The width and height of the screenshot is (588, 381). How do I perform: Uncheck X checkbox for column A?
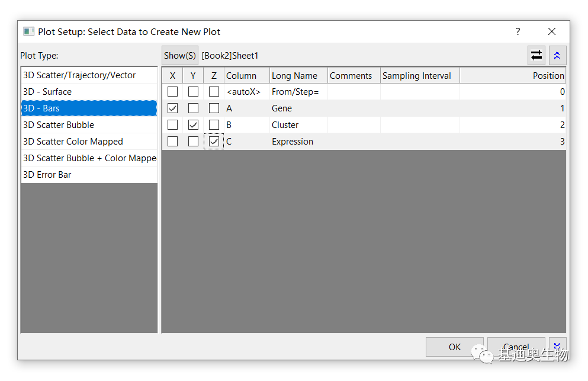pos(172,108)
